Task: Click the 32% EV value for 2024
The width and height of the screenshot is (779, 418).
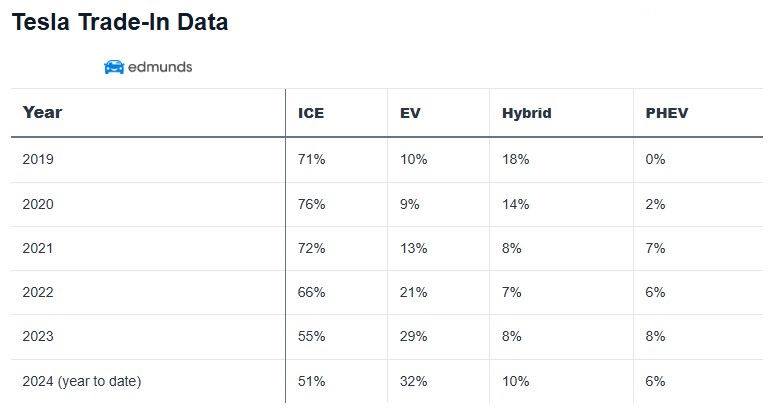Action: point(413,381)
